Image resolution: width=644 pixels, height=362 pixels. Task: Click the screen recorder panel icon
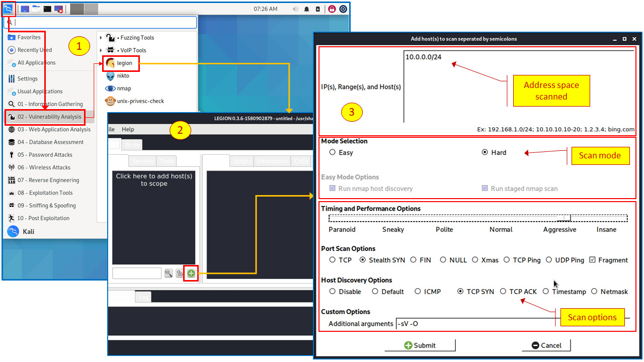[59, 9]
